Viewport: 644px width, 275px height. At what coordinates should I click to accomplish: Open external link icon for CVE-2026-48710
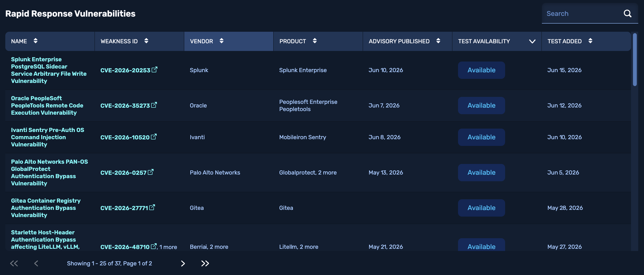(x=154, y=246)
